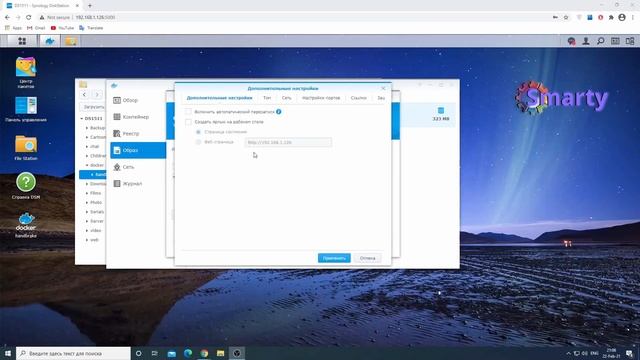640x360 pixels.
Task: Switch to File Station in the DSM taskbar
Action: point(71,41)
